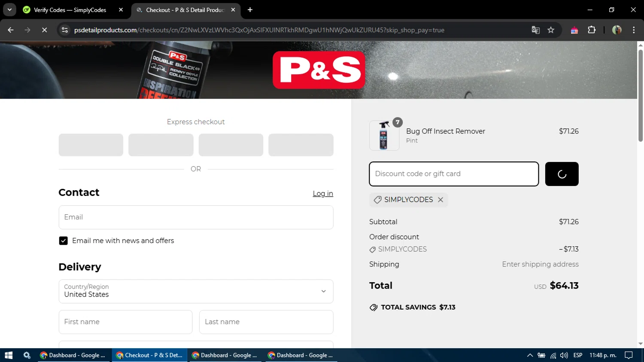Click the TOTAL SAVINGS tag icon
The image size is (644, 362).
[x=374, y=307]
